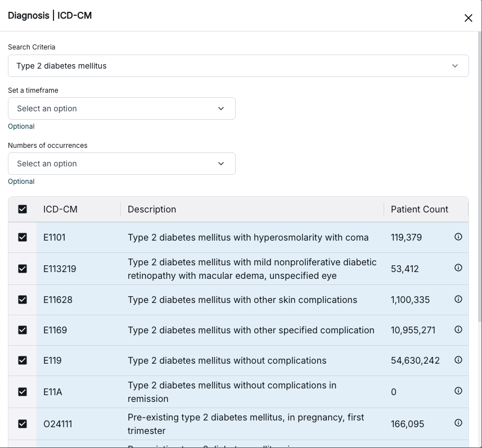Open info for E1169 row

458,329
